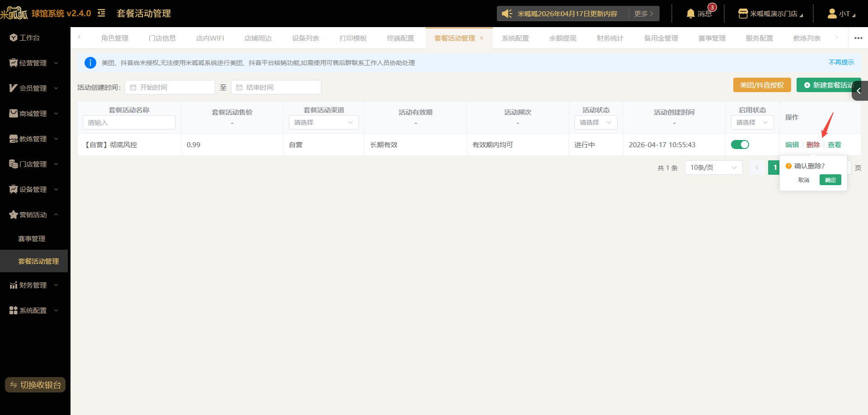Click the 米呱呱 logo in the header
Viewport: 868px width, 415px height.
[14, 13]
